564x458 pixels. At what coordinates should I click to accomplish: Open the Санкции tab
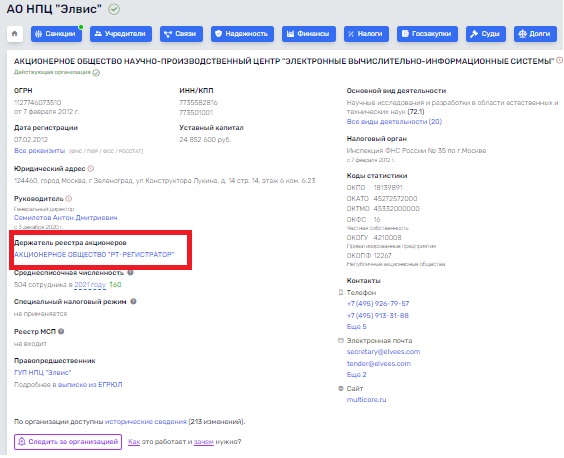coord(56,34)
